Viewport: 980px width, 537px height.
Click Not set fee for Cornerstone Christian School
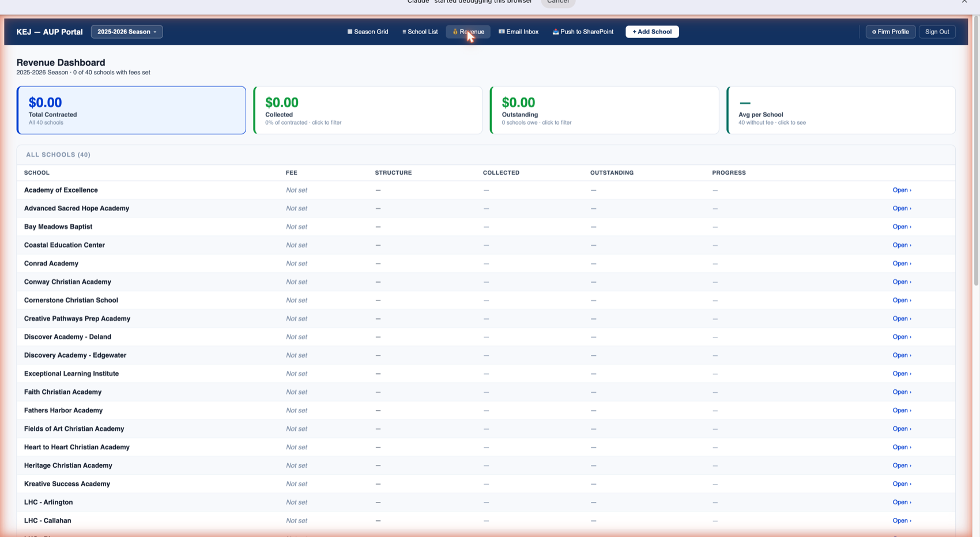pyautogui.click(x=296, y=301)
